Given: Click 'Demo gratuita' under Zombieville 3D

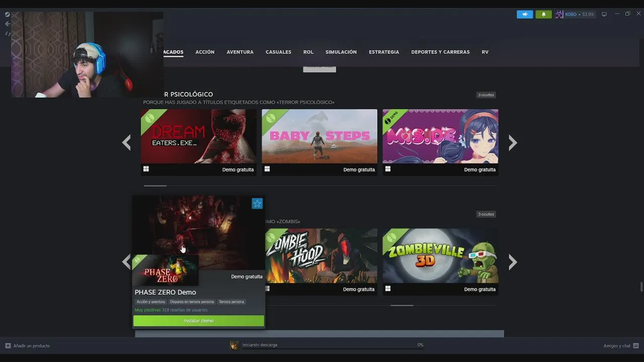Looking at the screenshot, I should tap(480, 289).
